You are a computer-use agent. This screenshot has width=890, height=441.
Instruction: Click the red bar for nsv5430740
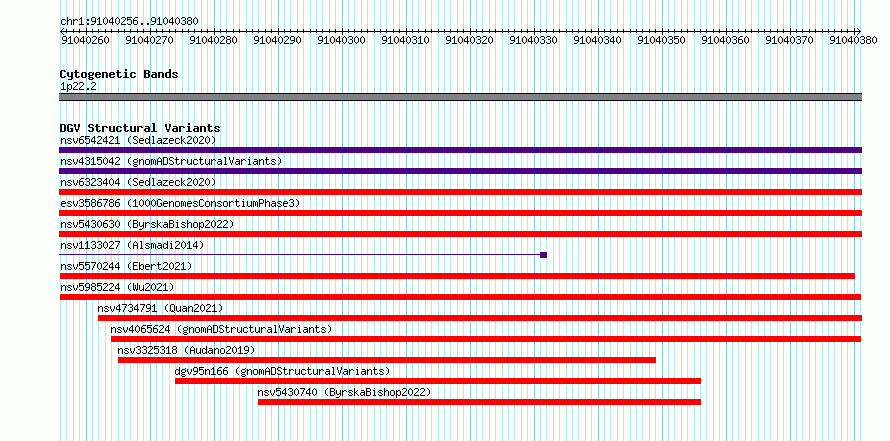pyautogui.click(x=479, y=402)
